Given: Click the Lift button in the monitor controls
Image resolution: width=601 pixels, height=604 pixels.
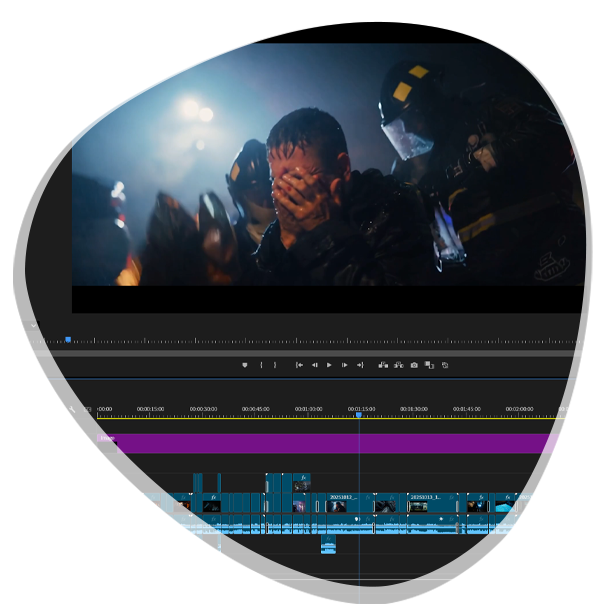Looking at the screenshot, I should click(x=383, y=365).
